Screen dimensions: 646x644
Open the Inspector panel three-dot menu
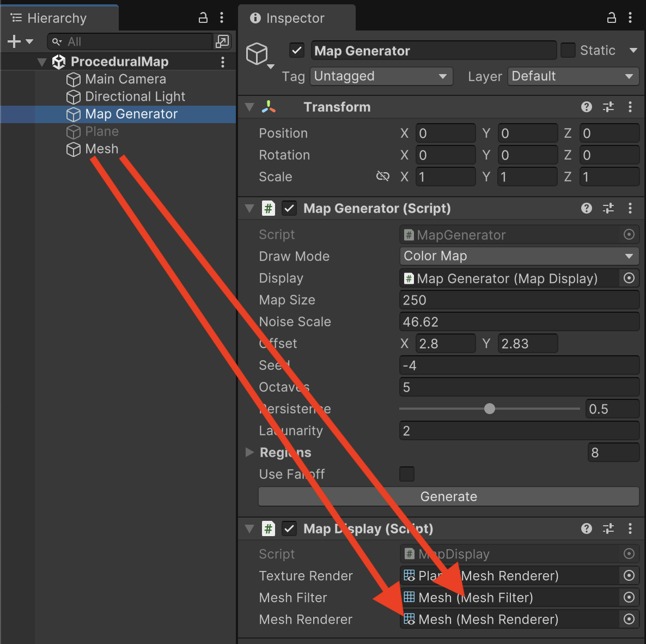[630, 18]
